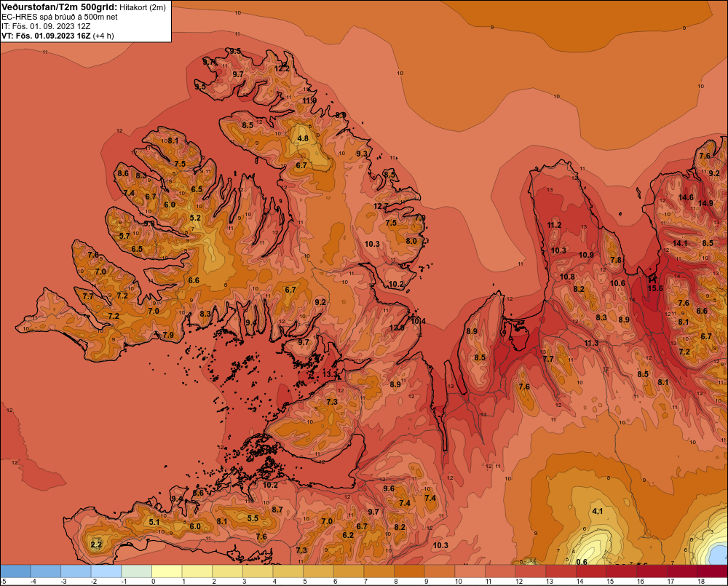Click the EC-HRES spá brúuð á 500m net line
The width and height of the screenshot is (728, 586).
(x=60, y=17)
